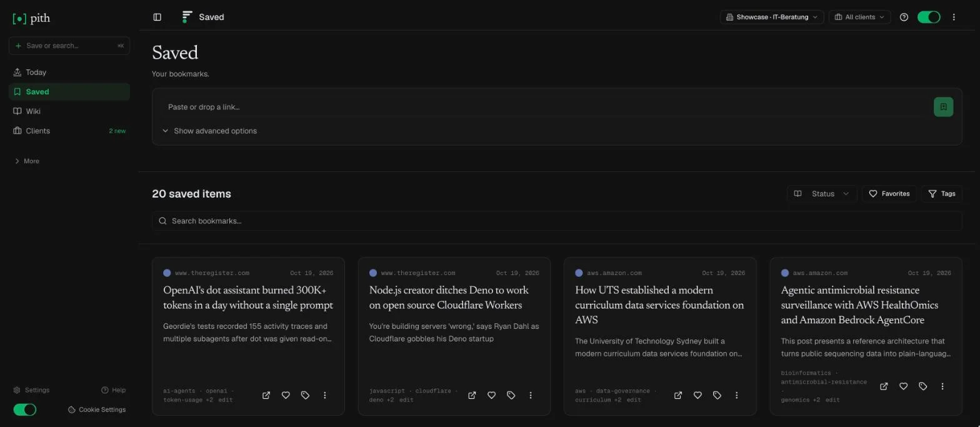Open Wiki in sidebar
This screenshot has width=980, height=427.
tap(69, 111)
